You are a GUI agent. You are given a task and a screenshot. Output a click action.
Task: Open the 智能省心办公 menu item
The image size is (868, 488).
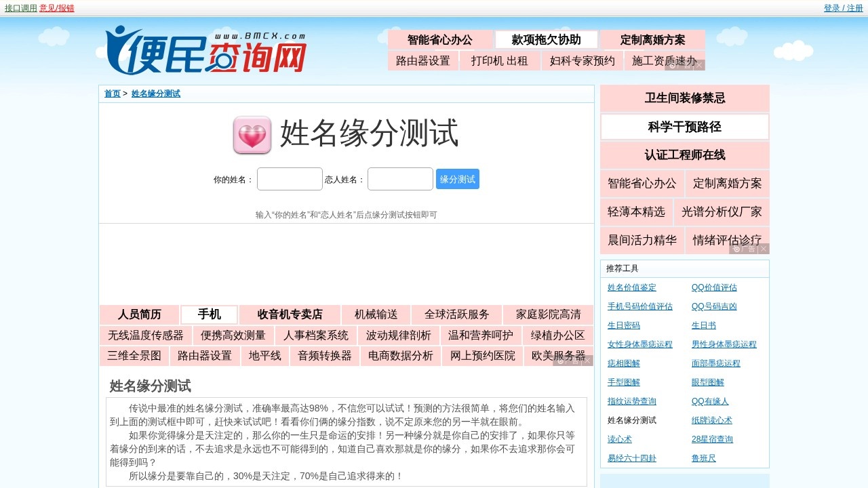coord(441,39)
